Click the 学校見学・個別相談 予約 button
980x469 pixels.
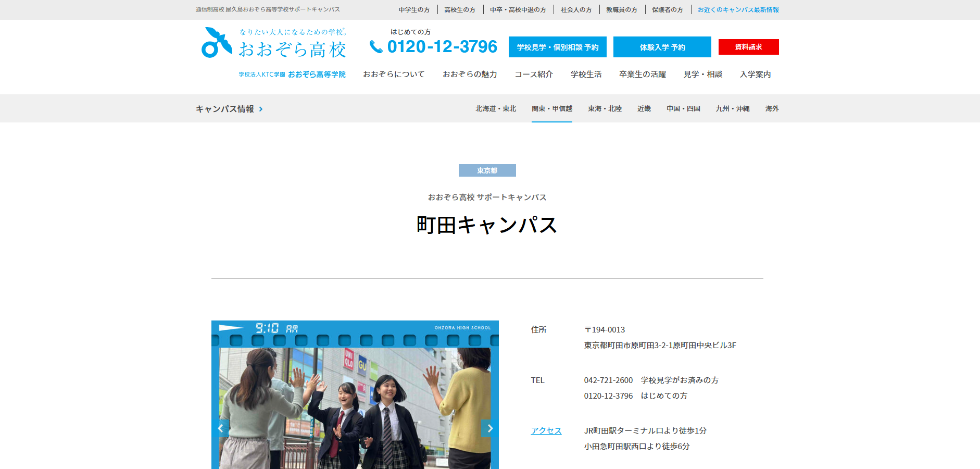coord(557,47)
